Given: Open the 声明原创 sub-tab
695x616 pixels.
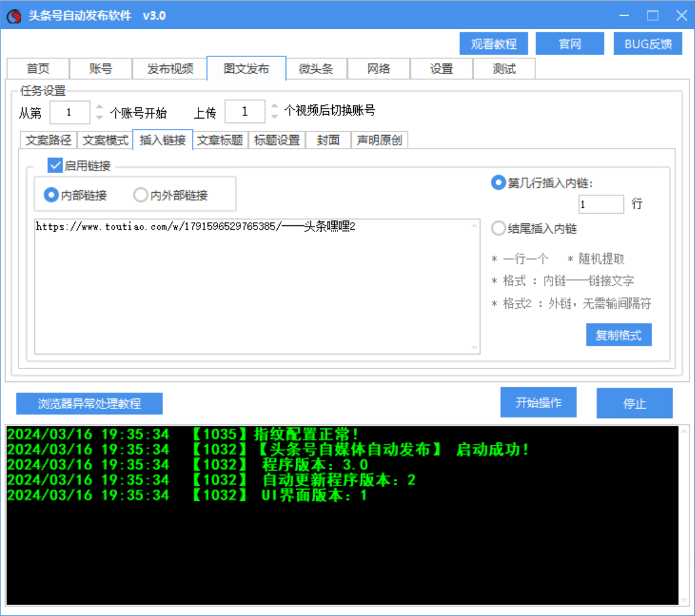Looking at the screenshot, I should [x=379, y=140].
